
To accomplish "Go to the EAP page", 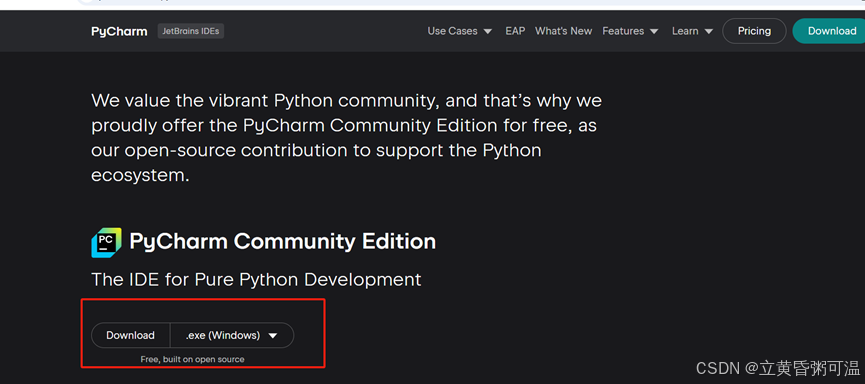I will click(x=515, y=31).
